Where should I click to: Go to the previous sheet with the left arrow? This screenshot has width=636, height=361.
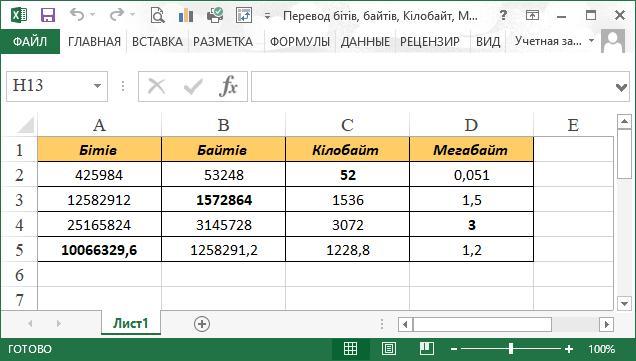[x=30, y=324]
